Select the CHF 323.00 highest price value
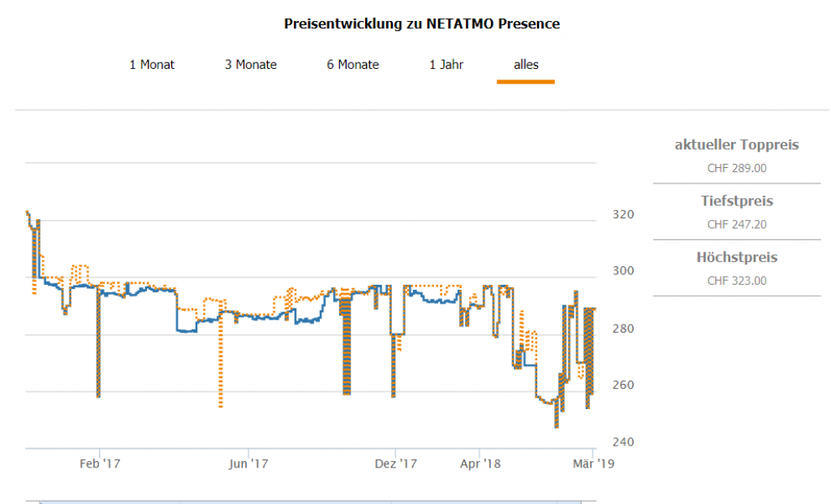Image resolution: width=831 pixels, height=504 pixels. 737,282
